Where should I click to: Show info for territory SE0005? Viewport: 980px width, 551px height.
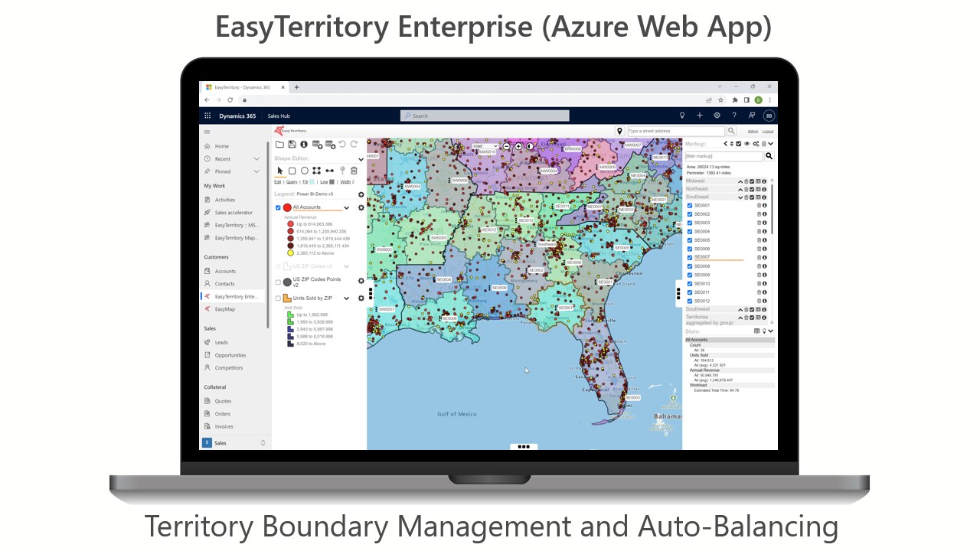pos(764,240)
